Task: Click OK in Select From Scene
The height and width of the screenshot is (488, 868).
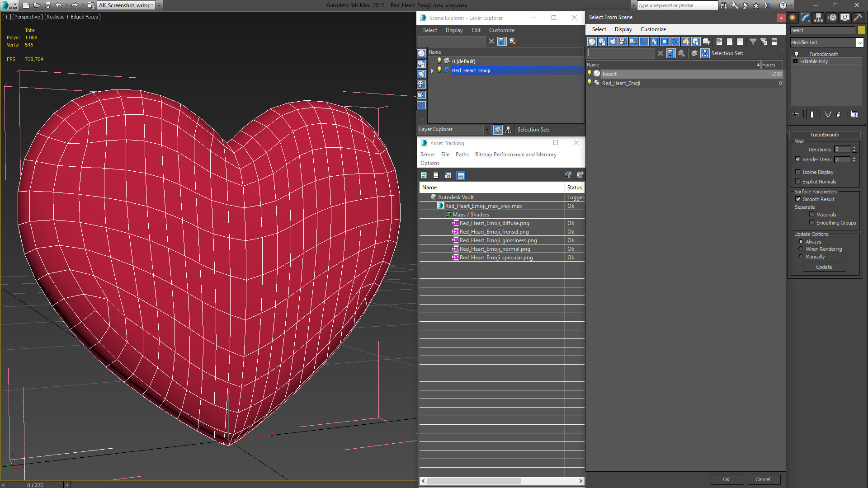Action: coord(726,479)
